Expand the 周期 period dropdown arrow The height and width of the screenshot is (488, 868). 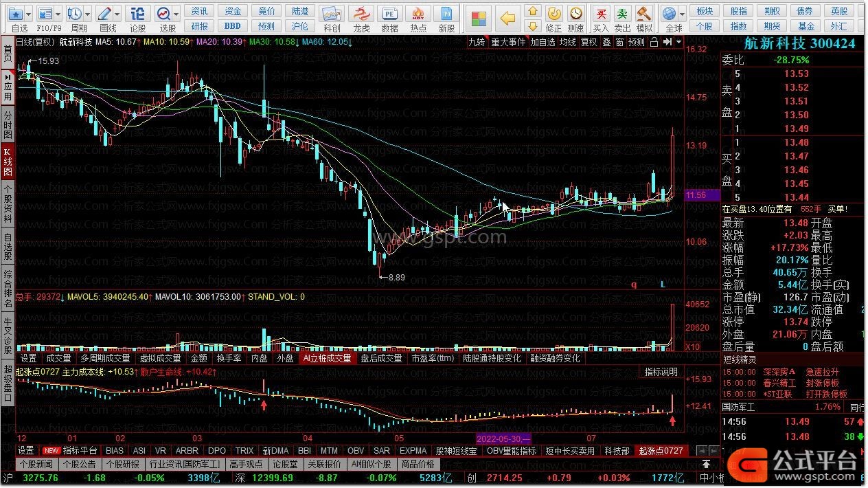pyautogui.click(x=88, y=14)
